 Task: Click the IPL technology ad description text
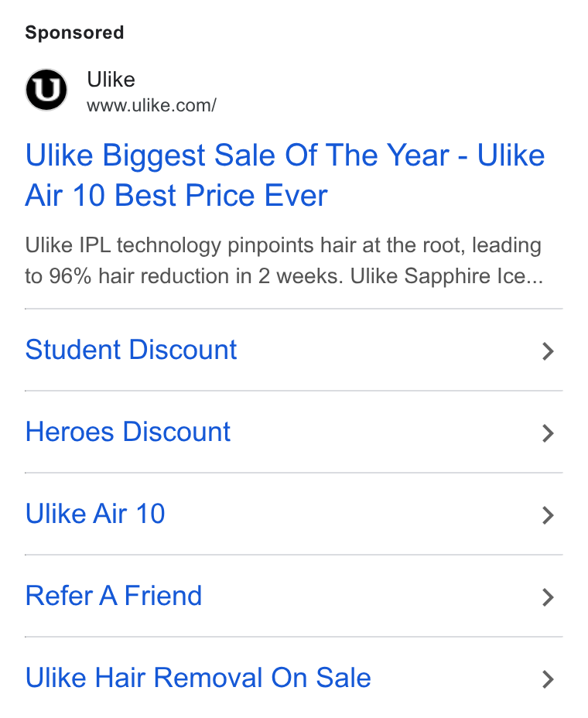(x=284, y=261)
